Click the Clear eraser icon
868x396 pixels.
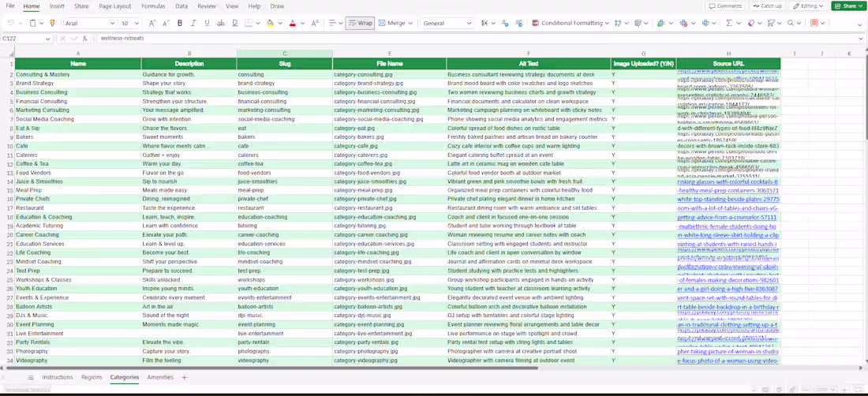[x=751, y=23]
